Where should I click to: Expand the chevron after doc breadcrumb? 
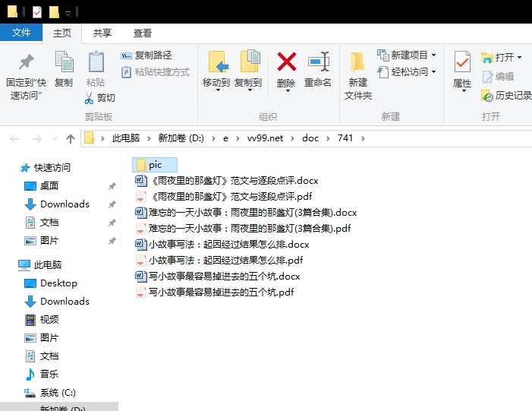click(328, 138)
